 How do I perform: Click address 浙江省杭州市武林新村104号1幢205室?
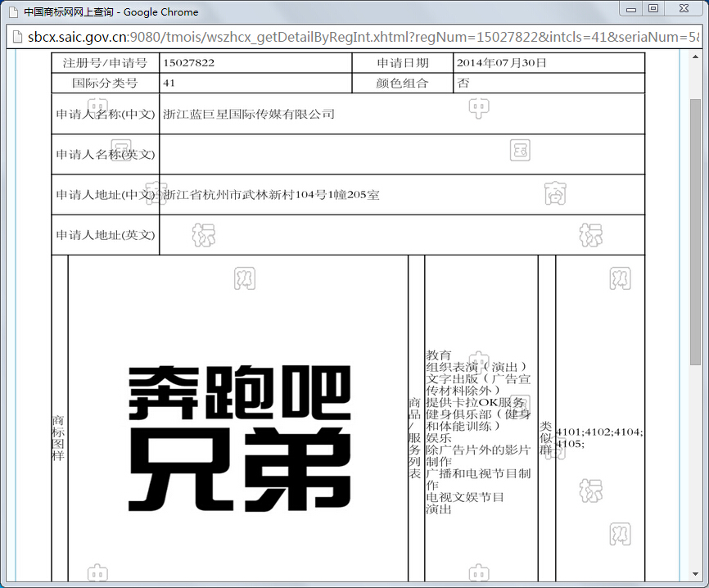[x=271, y=195]
